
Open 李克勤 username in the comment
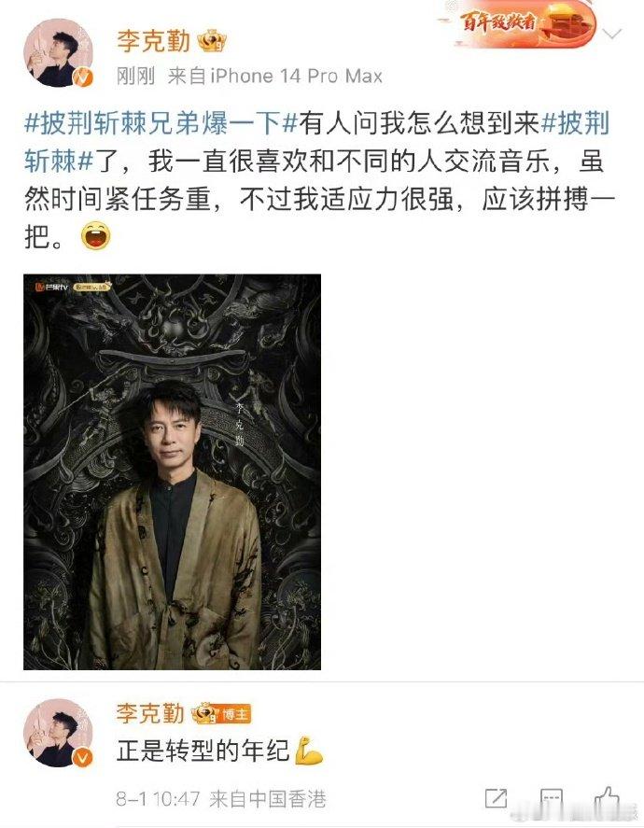pos(150,713)
